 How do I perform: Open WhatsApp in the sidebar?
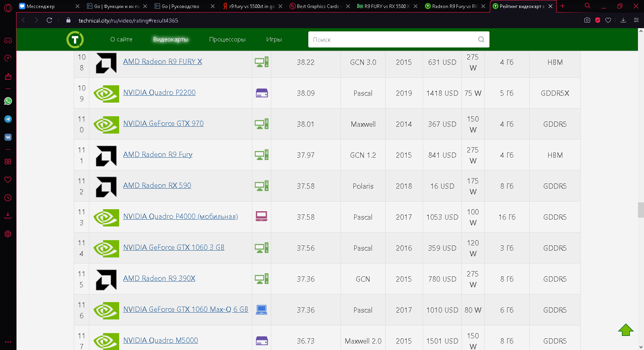(x=8, y=101)
